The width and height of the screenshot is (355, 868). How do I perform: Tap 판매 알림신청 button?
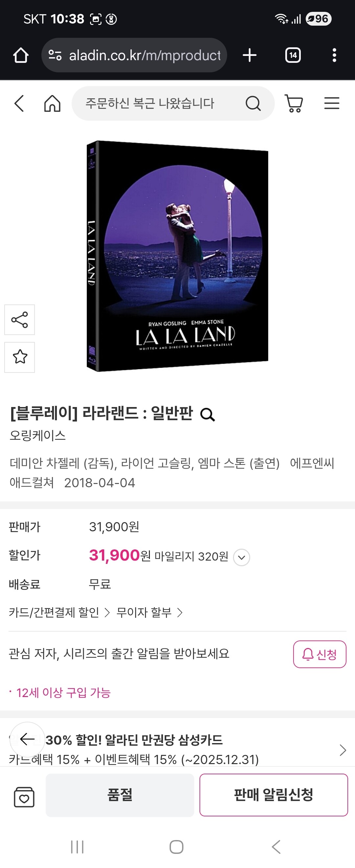click(x=273, y=795)
